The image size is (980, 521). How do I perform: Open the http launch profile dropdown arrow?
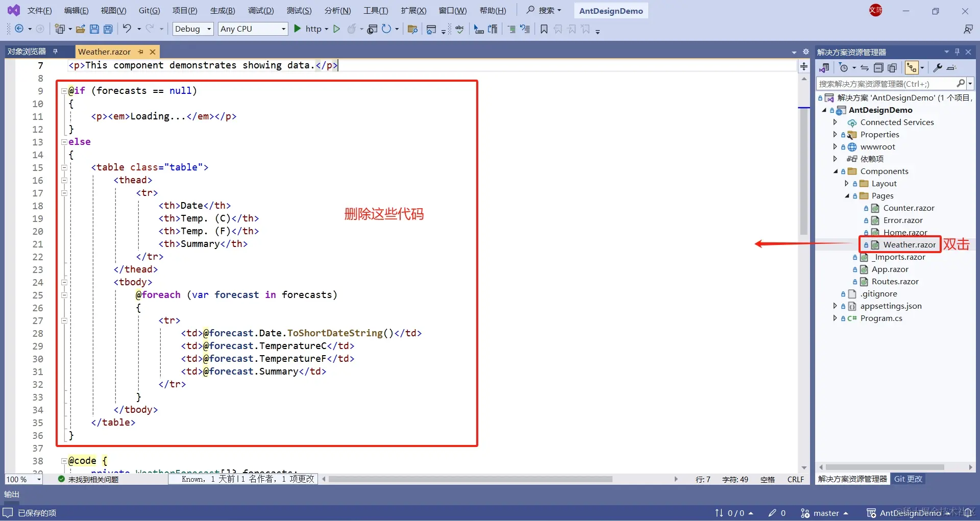coord(327,29)
